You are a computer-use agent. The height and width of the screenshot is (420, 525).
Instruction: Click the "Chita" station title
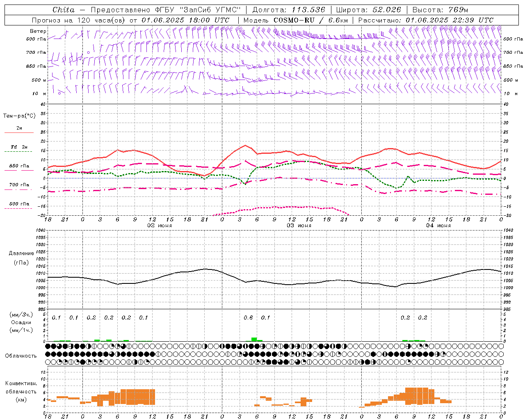(64, 10)
